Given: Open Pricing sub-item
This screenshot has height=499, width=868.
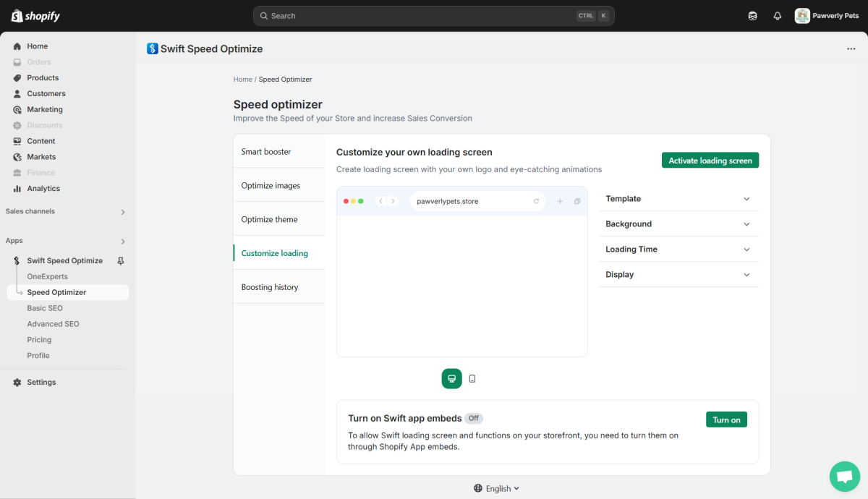Looking at the screenshot, I should (39, 340).
